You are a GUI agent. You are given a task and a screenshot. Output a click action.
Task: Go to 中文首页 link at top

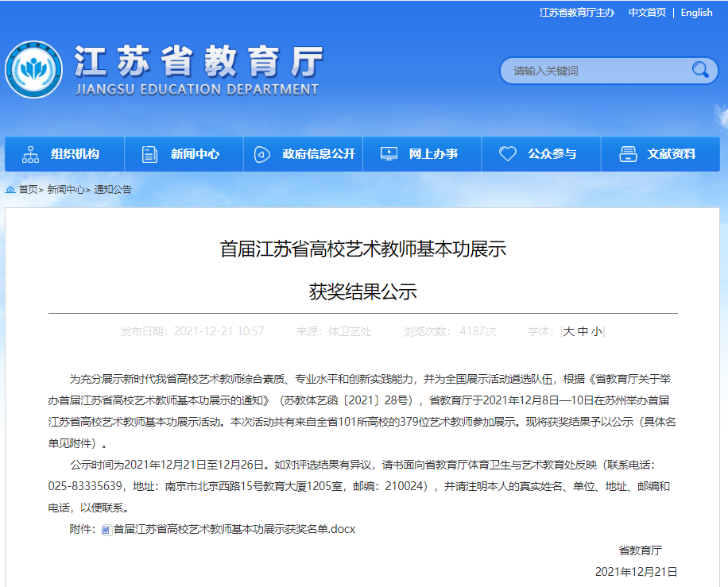[647, 13]
